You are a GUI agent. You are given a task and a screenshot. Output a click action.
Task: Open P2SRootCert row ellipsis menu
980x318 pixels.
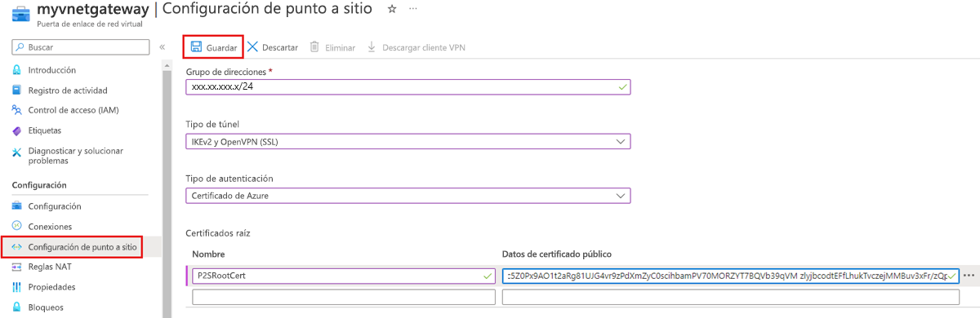point(969,276)
